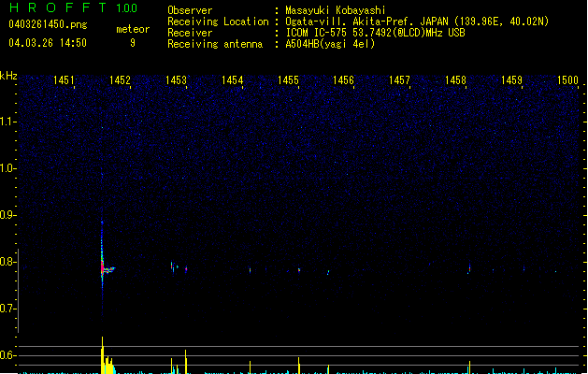Click the 1452 time axis marker

(x=120, y=80)
